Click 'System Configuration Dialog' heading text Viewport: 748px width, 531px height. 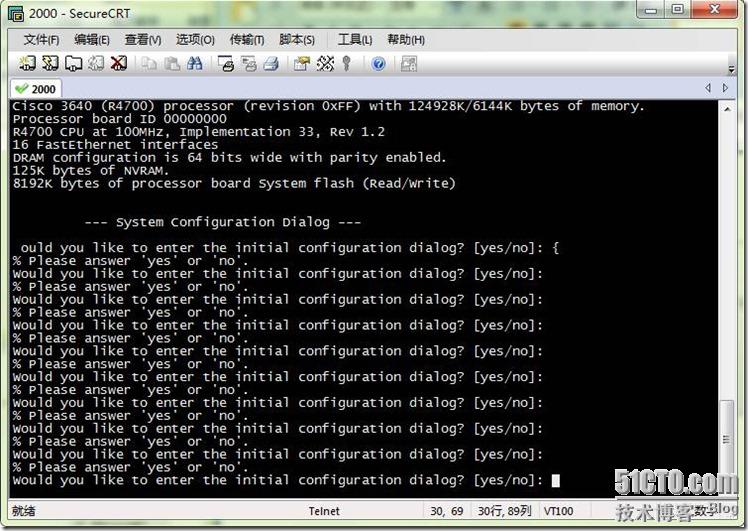222,222
